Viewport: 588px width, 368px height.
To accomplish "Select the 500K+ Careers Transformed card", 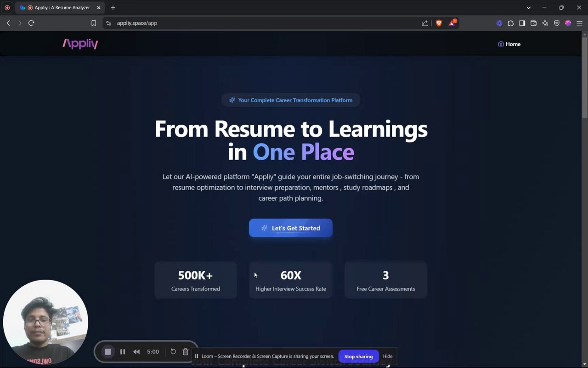I will click(196, 280).
